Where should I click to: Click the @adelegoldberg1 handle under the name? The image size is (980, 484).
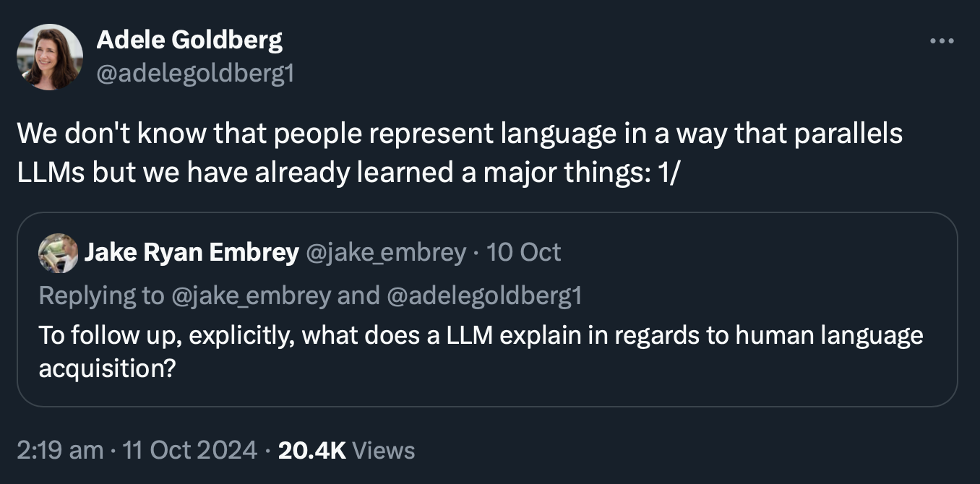pos(195,73)
